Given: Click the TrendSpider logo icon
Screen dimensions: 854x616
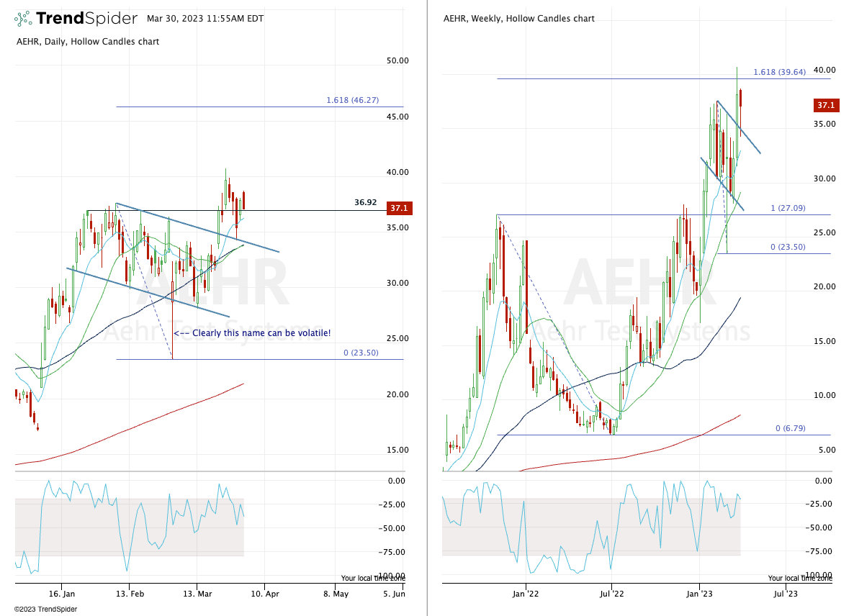Looking at the screenshot, I should [23, 19].
